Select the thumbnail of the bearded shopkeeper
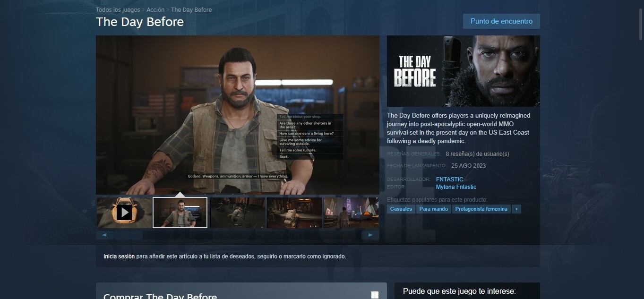Screen dimensions: 644x299 pos(180,213)
